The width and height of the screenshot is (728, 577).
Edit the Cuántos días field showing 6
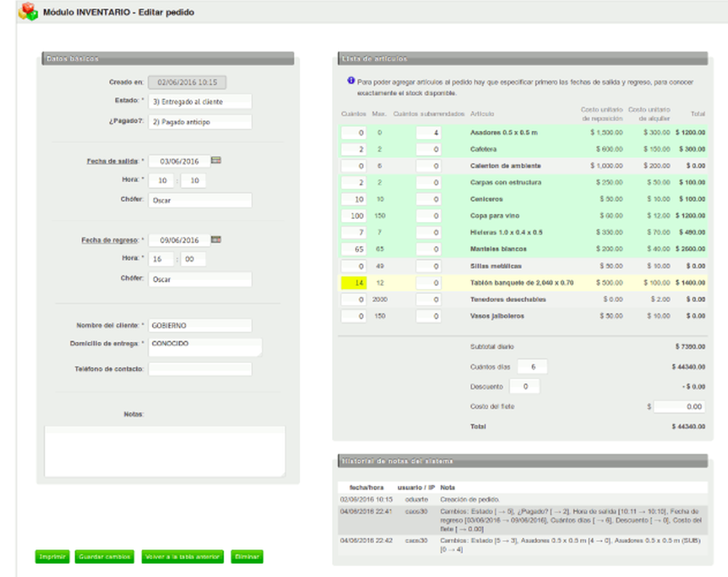coord(531,366)
